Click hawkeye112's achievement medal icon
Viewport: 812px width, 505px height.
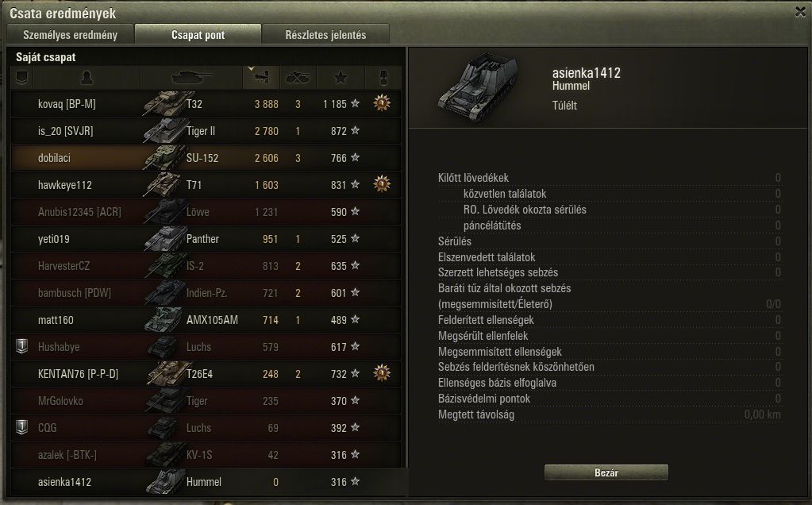point(382,184)
